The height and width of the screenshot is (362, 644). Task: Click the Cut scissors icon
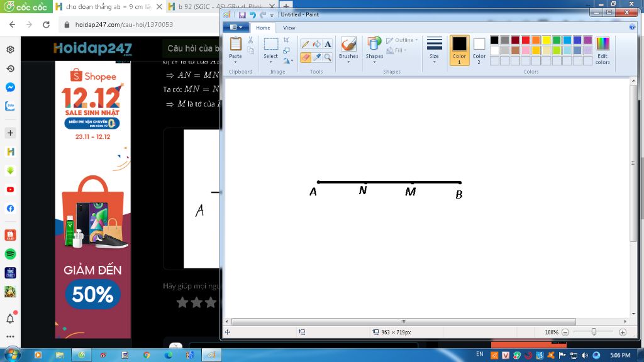tap(250, 40)
